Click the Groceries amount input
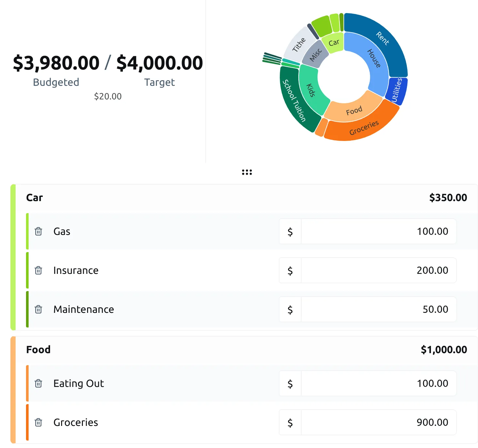 tap(378, 422)
